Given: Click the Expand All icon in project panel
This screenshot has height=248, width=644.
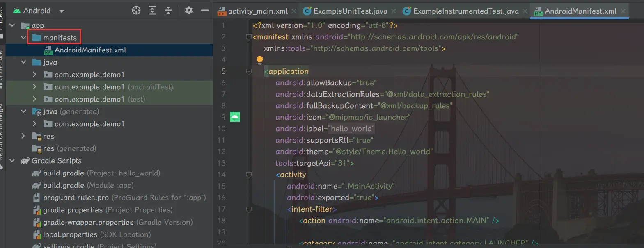Looking at the screenshot, I should [152, 11].
